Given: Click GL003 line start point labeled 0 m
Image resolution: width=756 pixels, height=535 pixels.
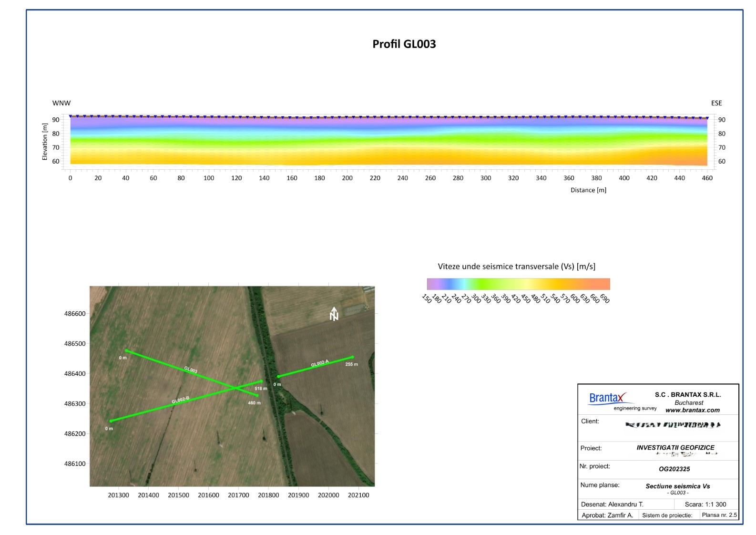Looking at the screenshot, I should pos(126,350).
